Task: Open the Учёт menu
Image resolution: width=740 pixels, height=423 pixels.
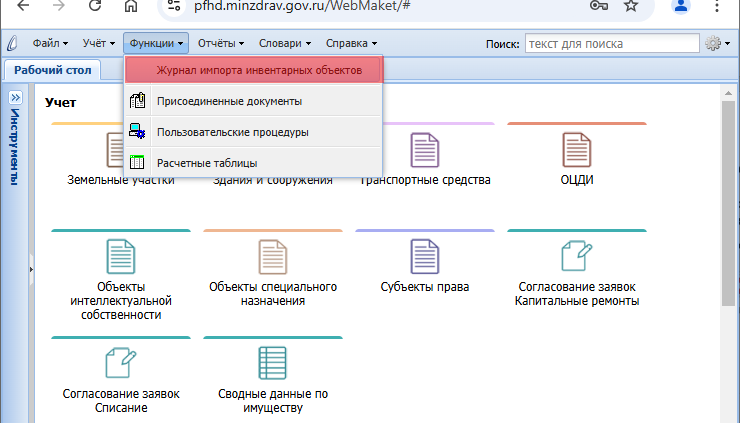Action: (x=99, y=43)
